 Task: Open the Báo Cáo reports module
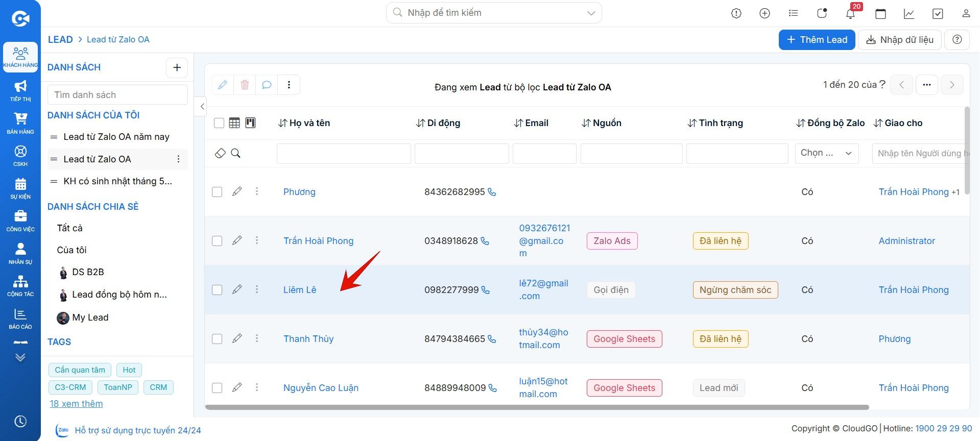20,318
